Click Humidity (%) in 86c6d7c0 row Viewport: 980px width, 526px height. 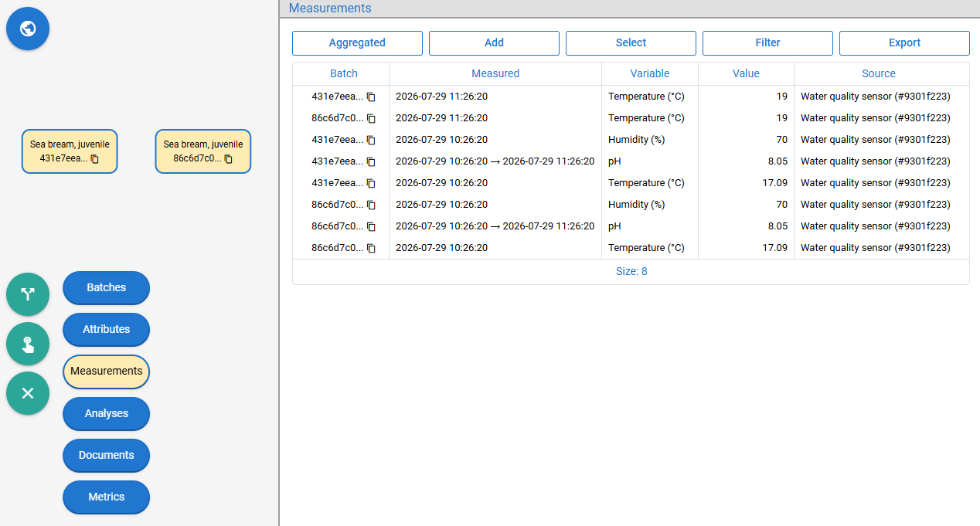(x=636, y=205)
